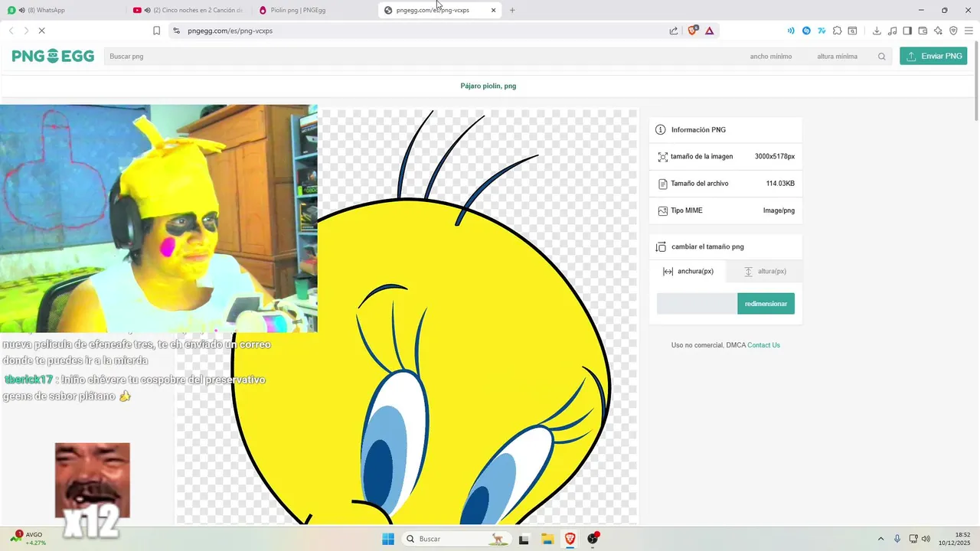Switch to Cinco noches YouTube tab

coord(188,10)
